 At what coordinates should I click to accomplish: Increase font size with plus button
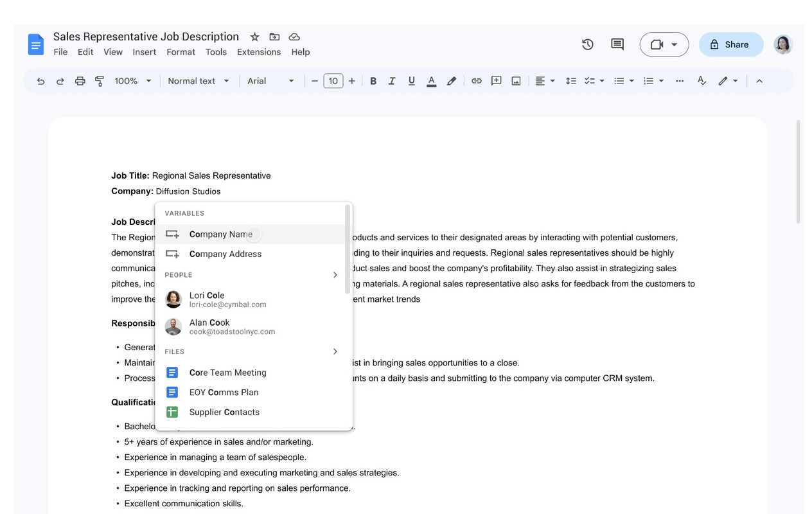(351, 81)
